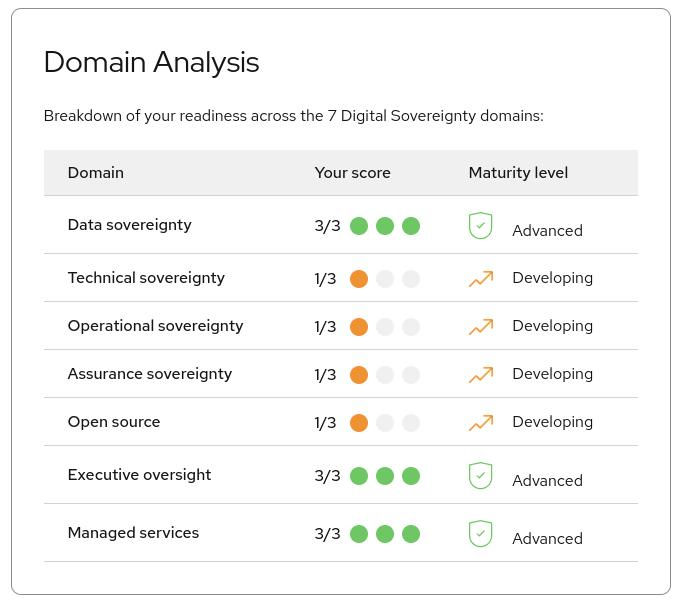Click the trend arrow icon for Assurance sovereignty
This screenshot has width=678, height=602.
click(481, 375)
